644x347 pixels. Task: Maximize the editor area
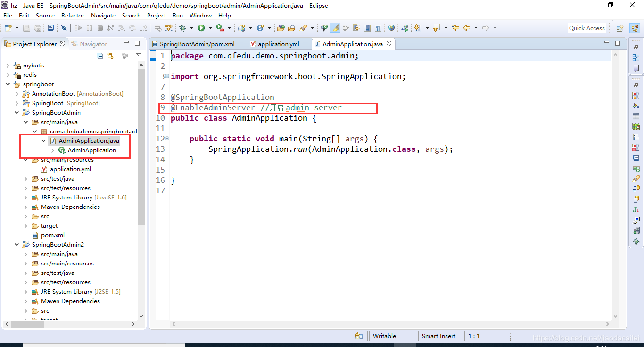[618, 43]
